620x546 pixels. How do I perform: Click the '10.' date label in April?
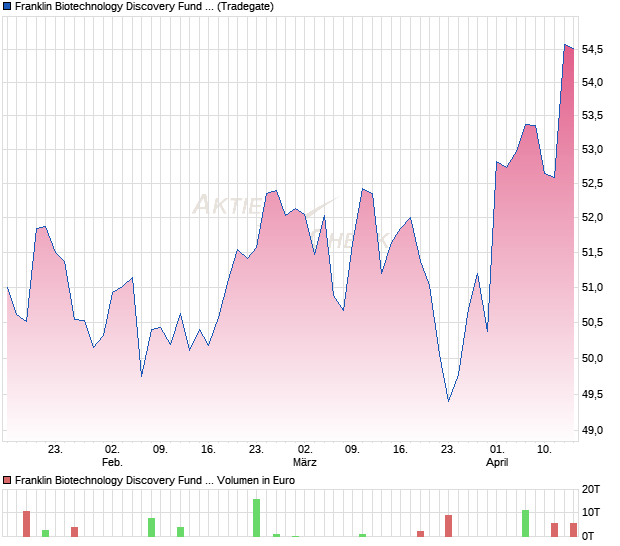(544, 450)
